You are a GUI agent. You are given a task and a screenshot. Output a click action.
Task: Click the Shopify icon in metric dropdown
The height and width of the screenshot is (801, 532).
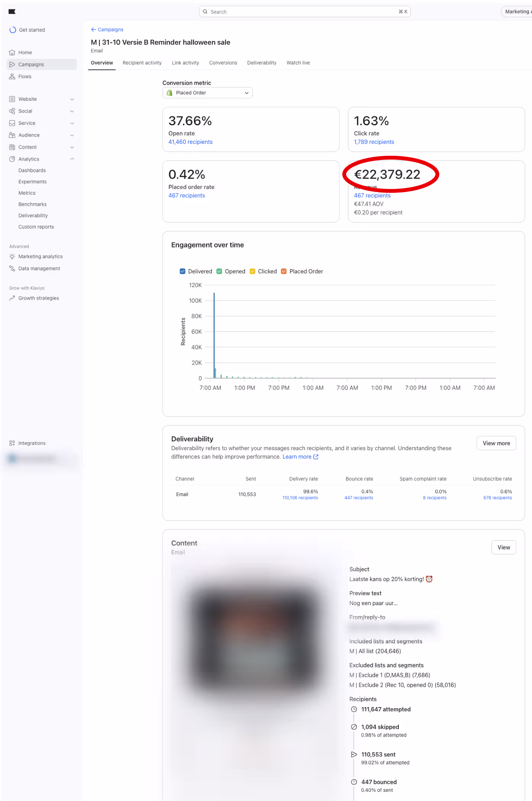[x=169, y=93]
